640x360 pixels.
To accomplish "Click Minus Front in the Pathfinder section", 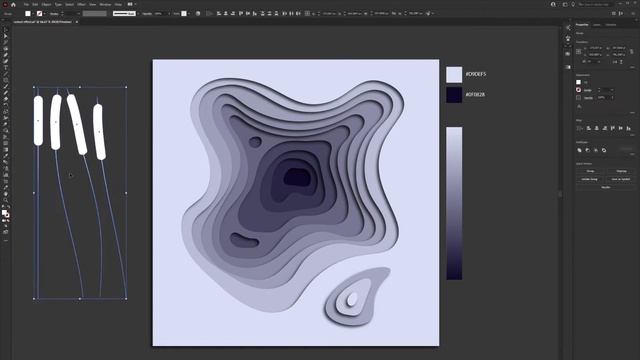I will tap(588, 150).
